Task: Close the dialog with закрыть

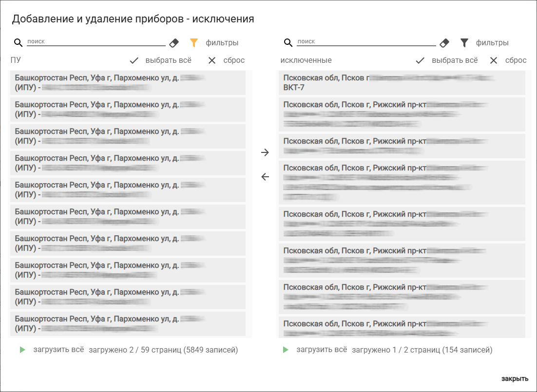Action: point(515,379)
